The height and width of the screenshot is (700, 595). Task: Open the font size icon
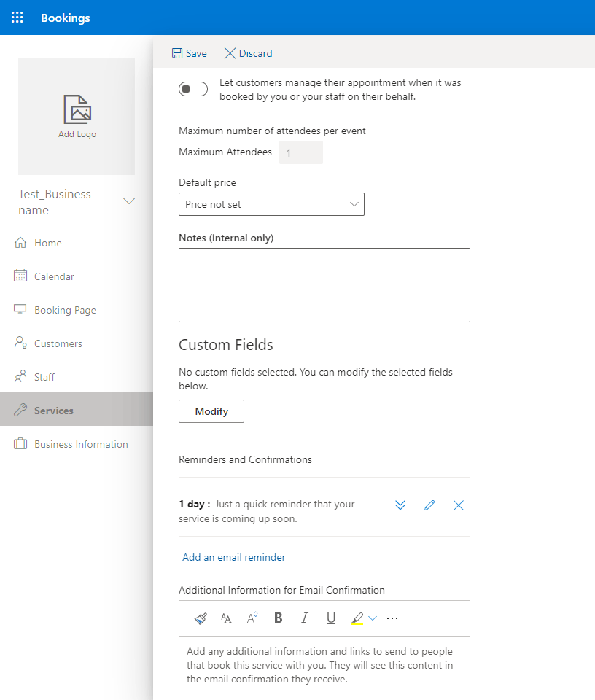click(x=226, y=618)
